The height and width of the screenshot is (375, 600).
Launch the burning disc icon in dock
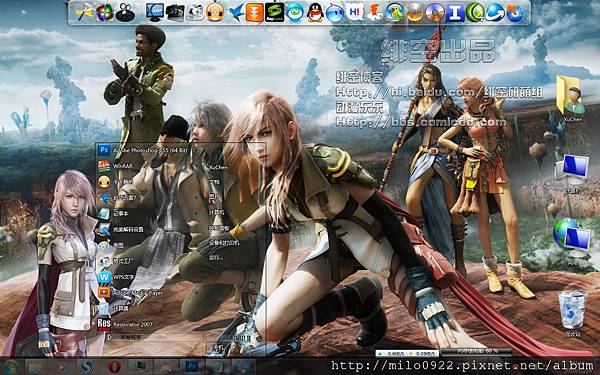click(414, 13)
